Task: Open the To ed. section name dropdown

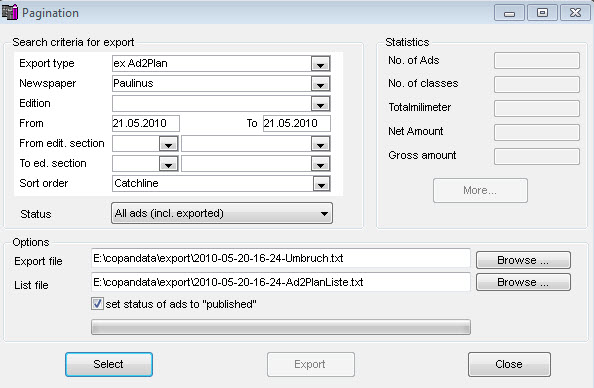Action: click(320, 164)
